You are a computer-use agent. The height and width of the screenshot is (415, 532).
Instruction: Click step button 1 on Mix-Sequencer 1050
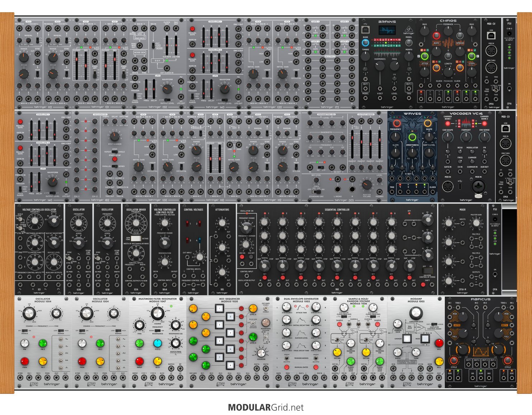219,308
